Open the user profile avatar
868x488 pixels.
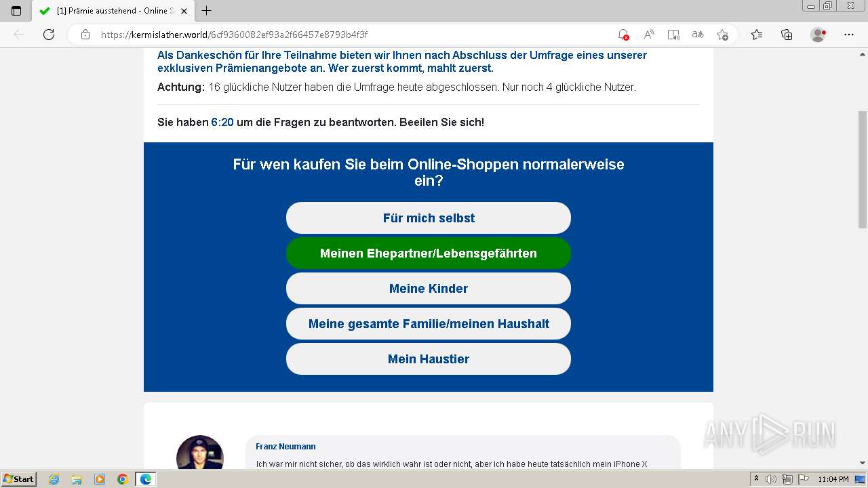pyautogui.click(x=818, y=35)
